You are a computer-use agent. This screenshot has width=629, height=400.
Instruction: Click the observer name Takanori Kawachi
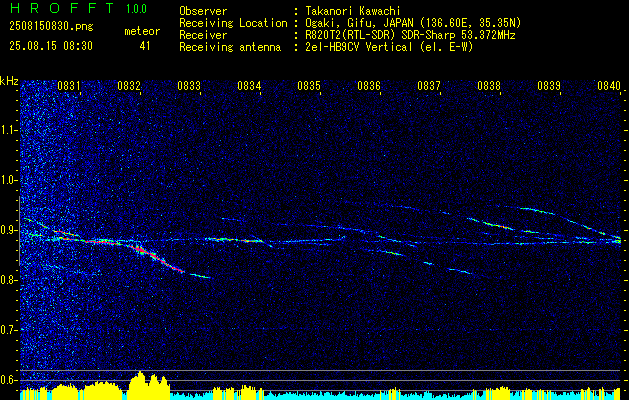pyautogui.click(x=351, y=11)
